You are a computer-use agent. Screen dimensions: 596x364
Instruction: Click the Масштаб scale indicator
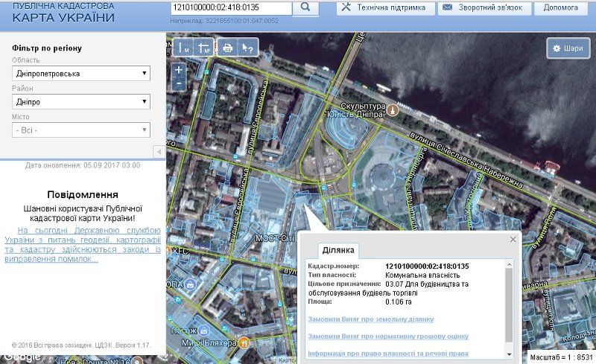tap(561, 357)
